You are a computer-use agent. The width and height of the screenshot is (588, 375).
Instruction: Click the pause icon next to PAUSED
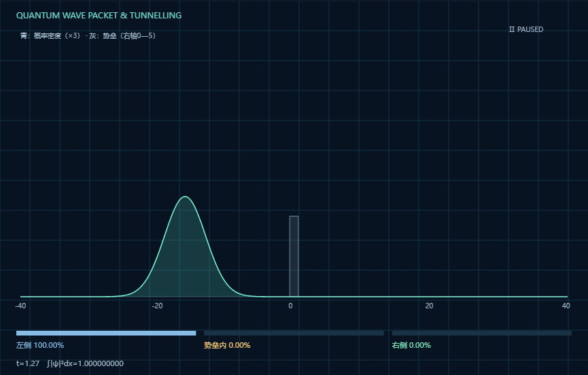pyautogui.click(x=511, y=29)
